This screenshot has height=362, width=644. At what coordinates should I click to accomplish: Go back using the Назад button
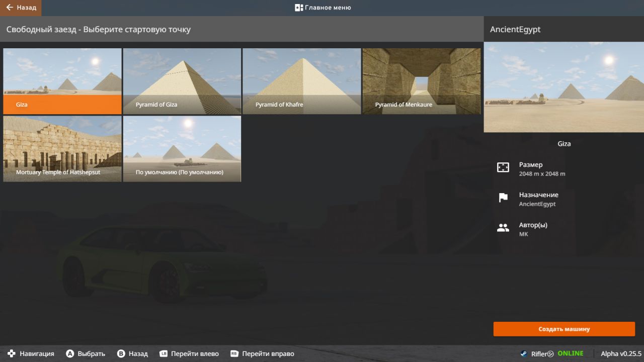pyautogui.click(x=21, y=8)
